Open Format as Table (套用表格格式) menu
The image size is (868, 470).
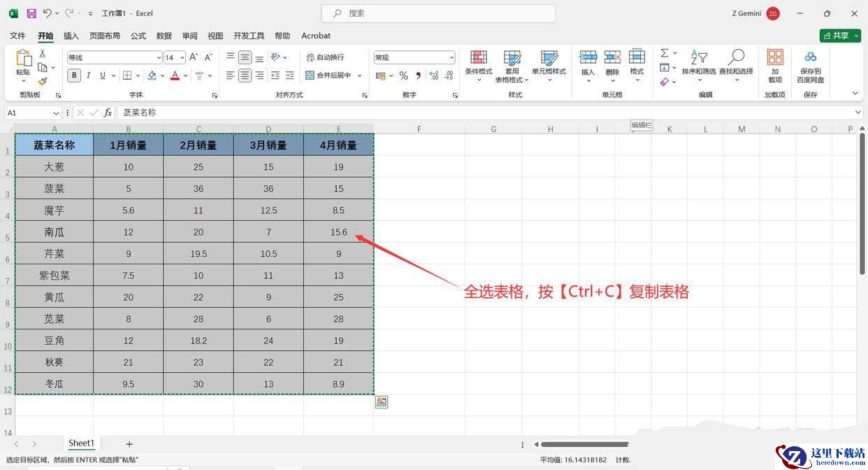click(512, 66)
